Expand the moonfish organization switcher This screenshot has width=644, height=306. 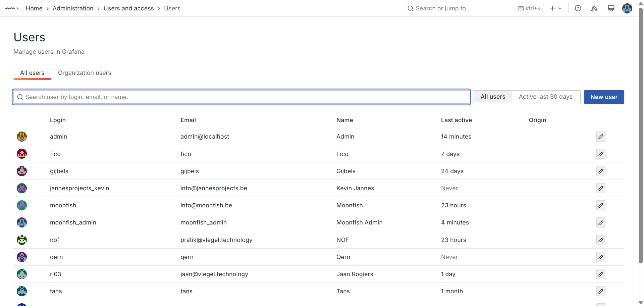pyautogui.click(x=11, y=8)
